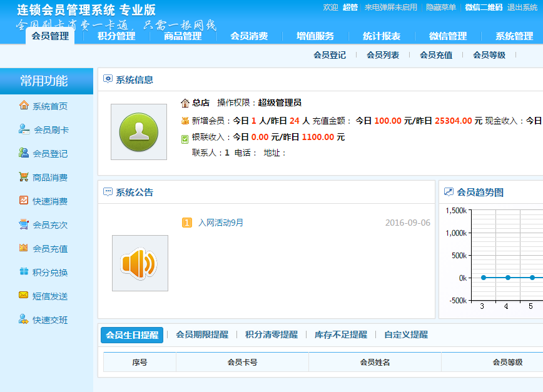Viewport: 543px width, 392px height.
Task: Click the crown icon beside 会员充值 in sidebar
Action: (x=24, y=248)
